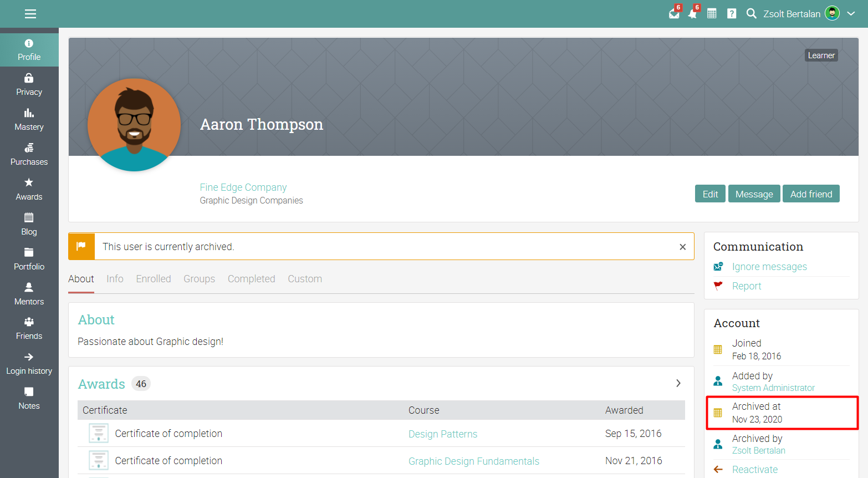Click the Add friend button

pyautogui.click(x=811, y=194)
